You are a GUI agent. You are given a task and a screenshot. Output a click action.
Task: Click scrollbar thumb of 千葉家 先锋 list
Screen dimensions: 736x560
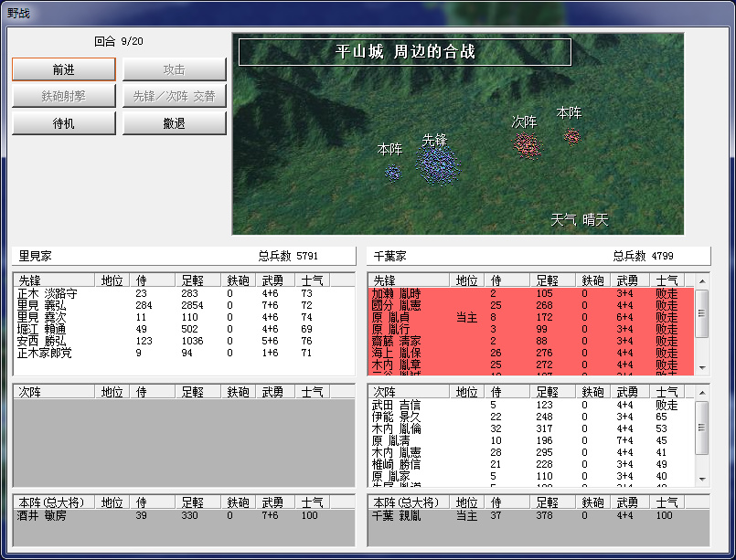(x=702, y=313)
